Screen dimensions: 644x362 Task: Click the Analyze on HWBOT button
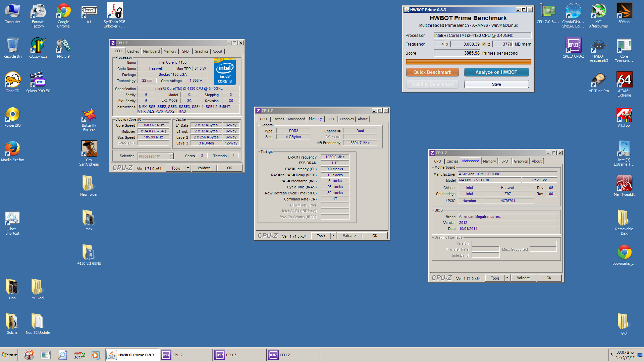(496, 72)
